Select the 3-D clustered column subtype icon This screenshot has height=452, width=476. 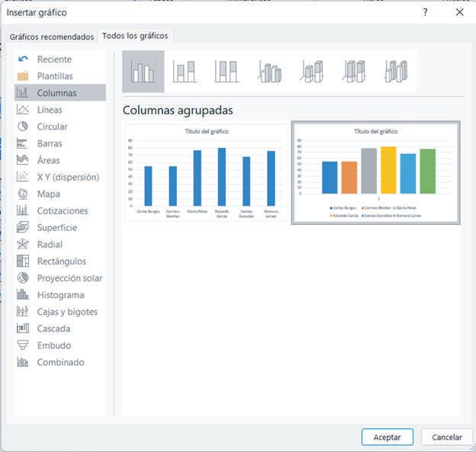pyautogui.click(x=269, y=72)
